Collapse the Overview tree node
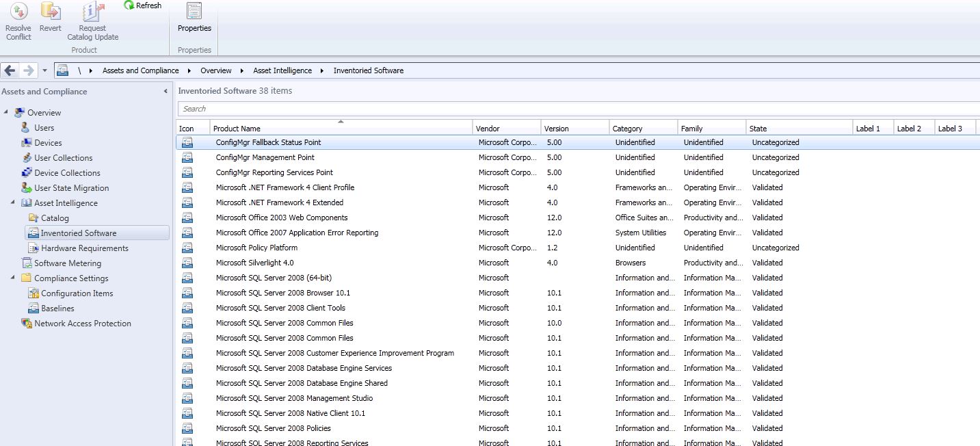The height and width of the screenshot is (446, 980). 6,112
